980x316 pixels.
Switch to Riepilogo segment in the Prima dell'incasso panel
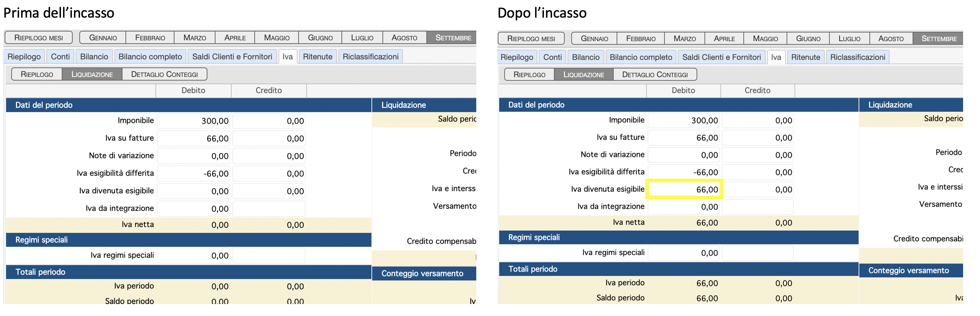click(37, 74)
